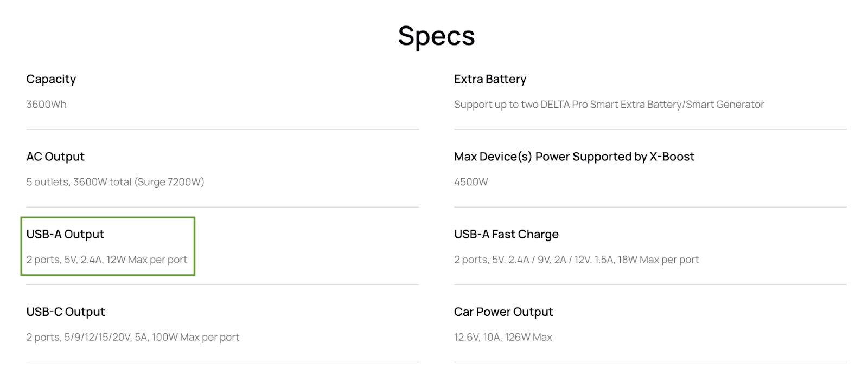868x376 pixels.
Task: Select the 4500W X-Boost value
Action: point(471,182)
